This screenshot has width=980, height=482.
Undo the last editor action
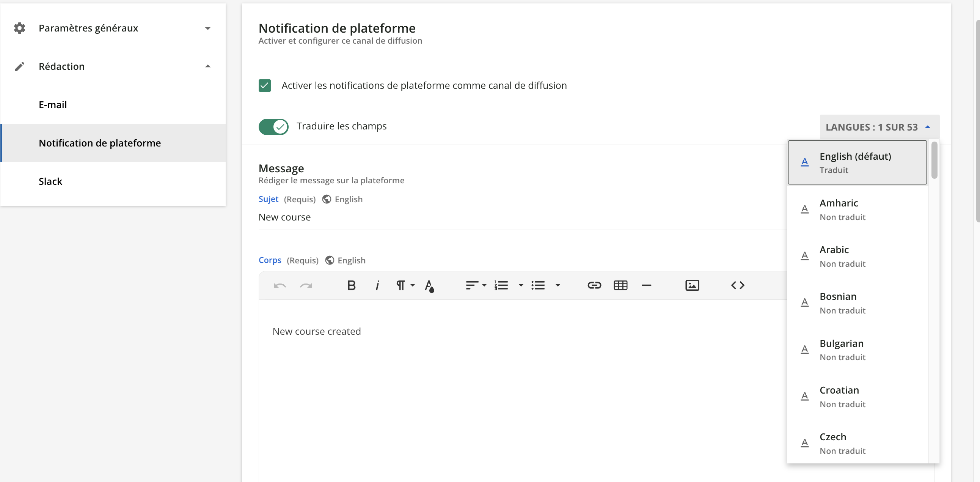coord(280,285)
